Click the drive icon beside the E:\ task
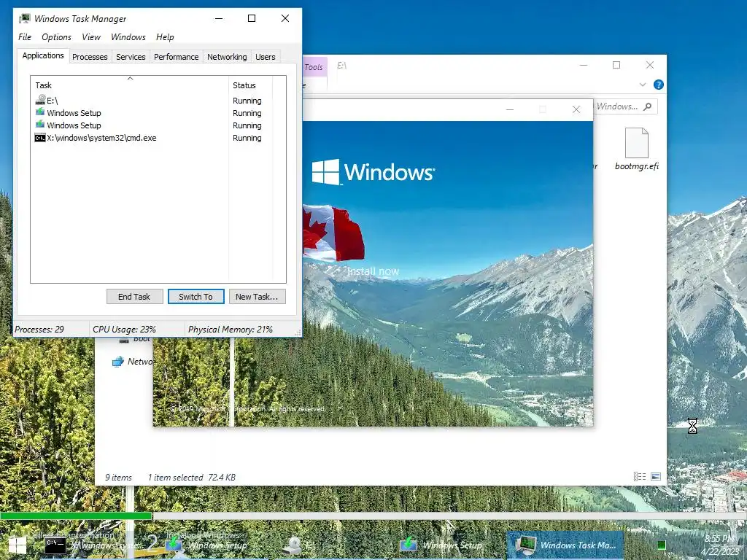This screenshot has height=560, width=747. click(40, 100)
